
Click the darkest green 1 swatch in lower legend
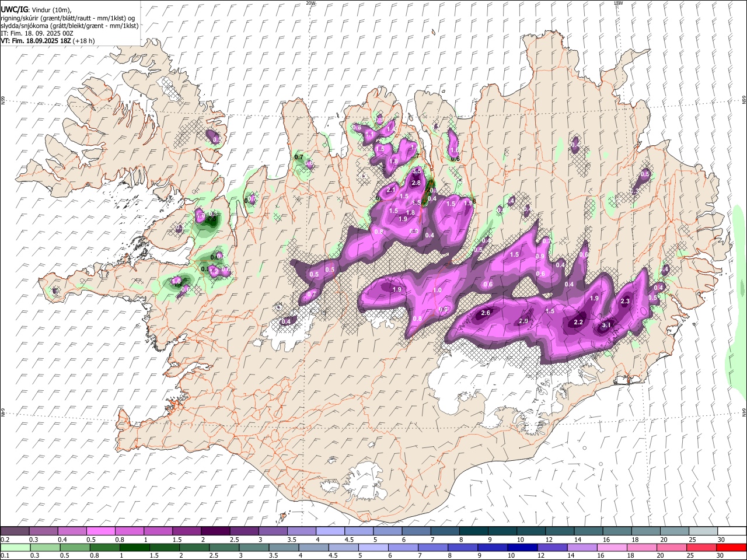point(134,547)
